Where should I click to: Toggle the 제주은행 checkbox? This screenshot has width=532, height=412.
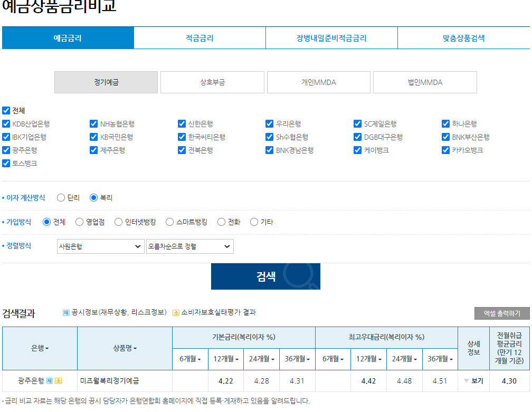(93, 150)
